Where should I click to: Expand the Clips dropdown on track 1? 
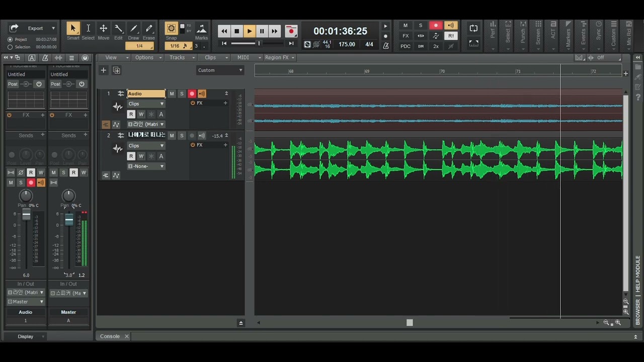[x=146, y=104]
